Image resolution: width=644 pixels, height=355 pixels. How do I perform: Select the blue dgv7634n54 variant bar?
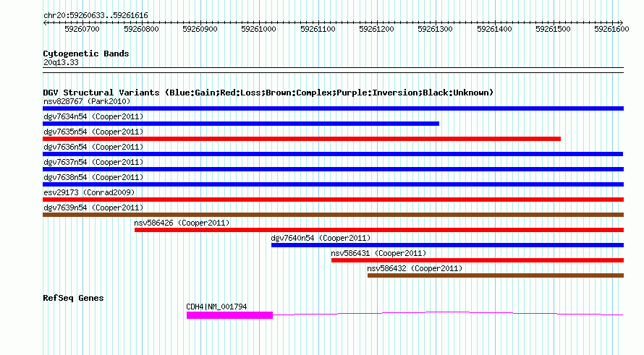click(241, 124)
